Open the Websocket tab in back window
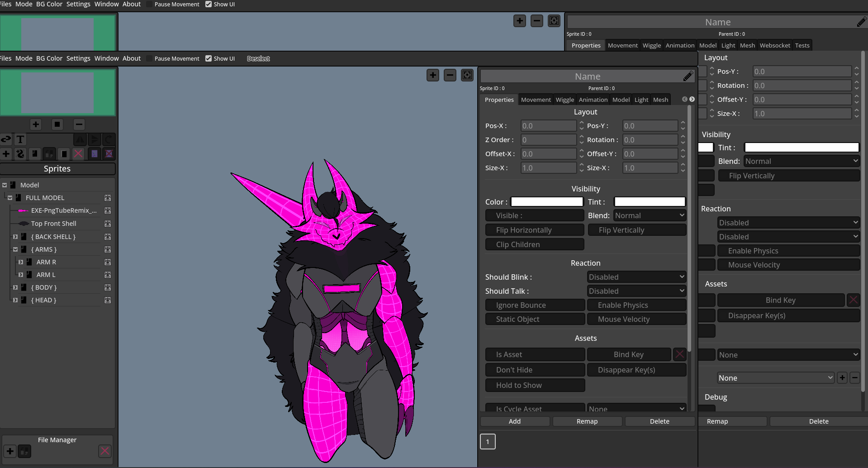Screen dimensions: 868x468 pos(775,45)
